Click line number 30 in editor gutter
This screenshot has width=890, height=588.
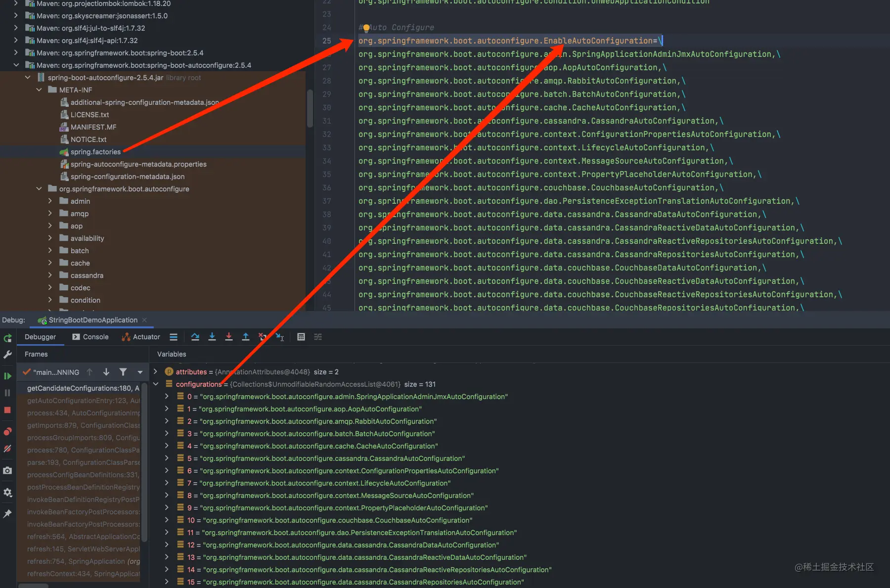(327, 107)
